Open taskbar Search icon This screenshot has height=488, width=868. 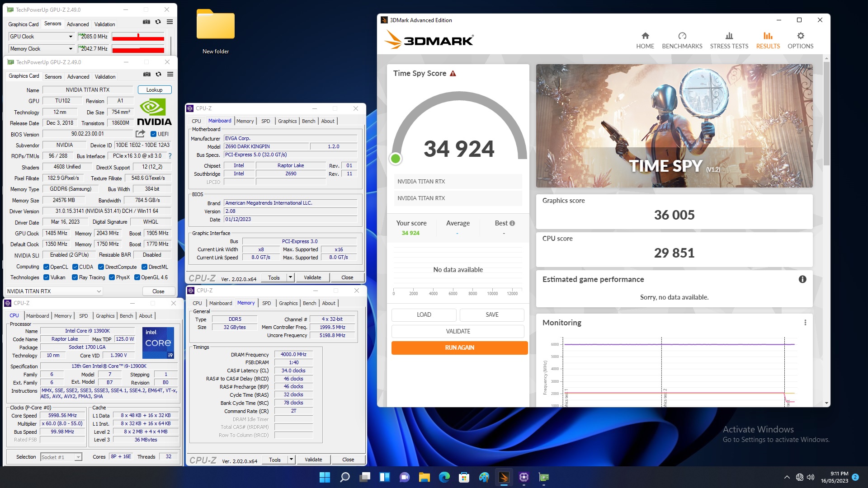345,477
